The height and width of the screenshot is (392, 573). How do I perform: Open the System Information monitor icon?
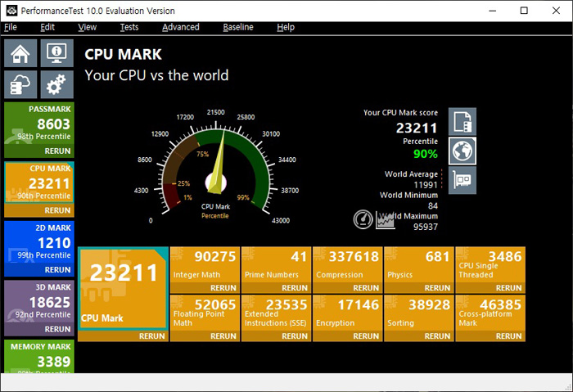click(57, 53)
